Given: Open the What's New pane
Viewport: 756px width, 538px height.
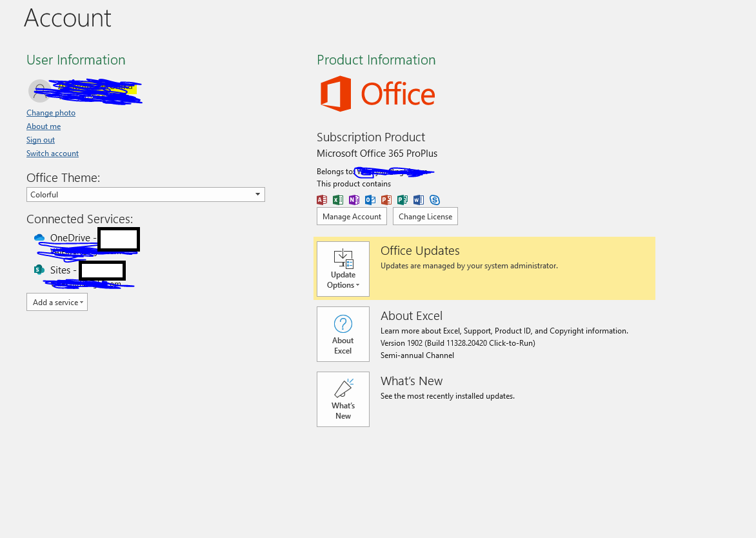Looking at the screenshot, I should [x=343, y=399].
